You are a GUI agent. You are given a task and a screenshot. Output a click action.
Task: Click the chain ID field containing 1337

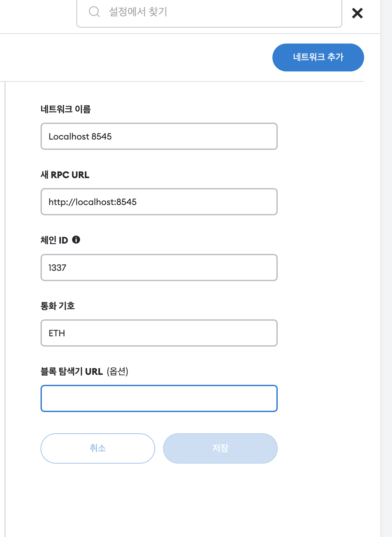click(159, 268)
